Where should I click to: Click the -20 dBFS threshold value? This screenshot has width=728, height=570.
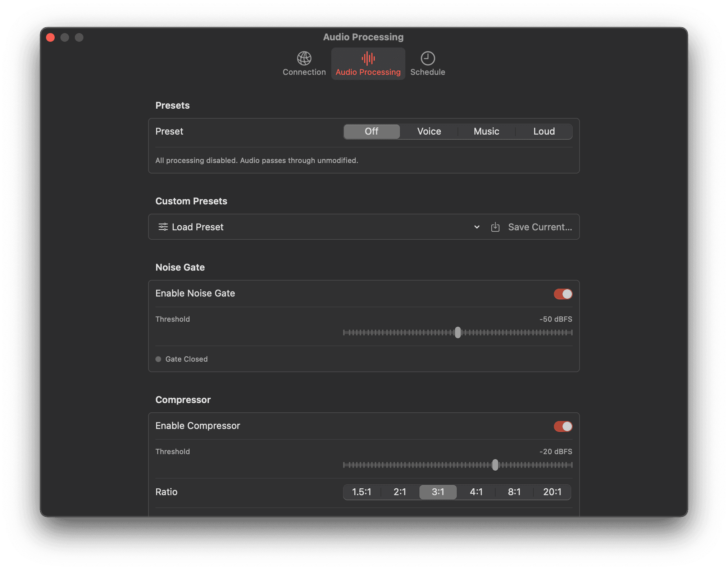[556, 452]
